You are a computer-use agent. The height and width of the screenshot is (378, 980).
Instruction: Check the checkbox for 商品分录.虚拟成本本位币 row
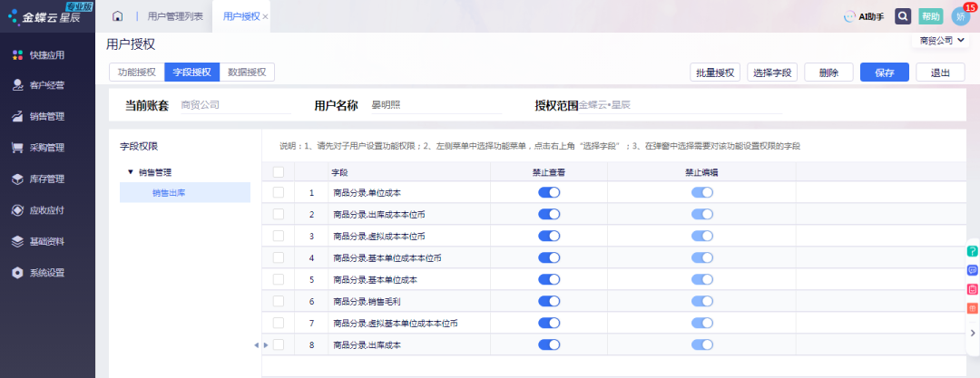pyautogui.click(x=279, y=237)
